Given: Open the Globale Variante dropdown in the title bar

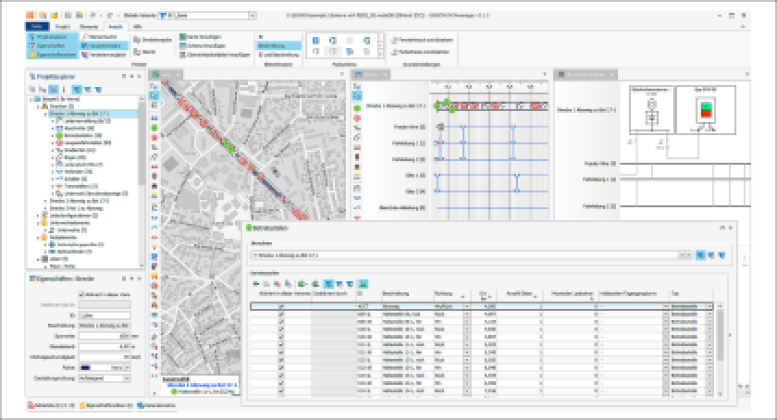Looking at the screenshot, I should click(252, 15).
